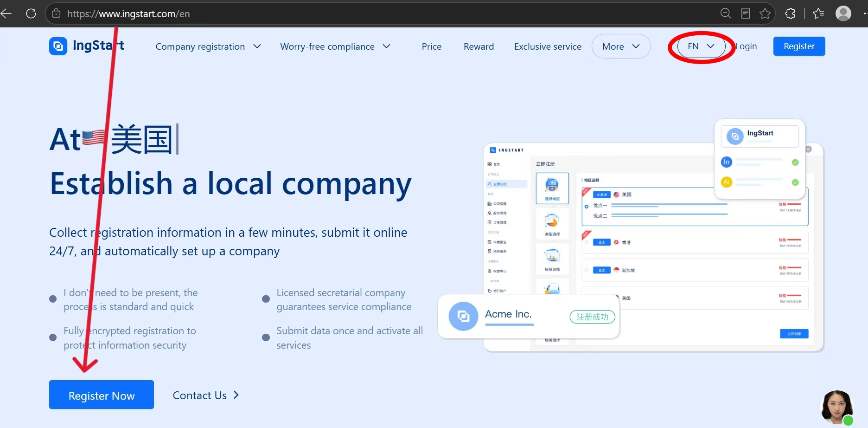Open the browser profile avatar
This screenshot has height=428, width=868.
tap(843, 13)
